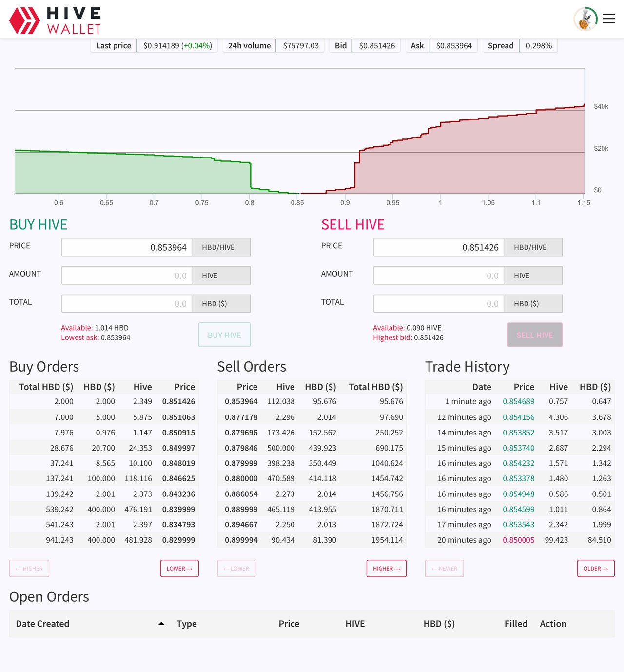
Task: Select sell order priced 0.899994
Action: [x=312, y=540]
